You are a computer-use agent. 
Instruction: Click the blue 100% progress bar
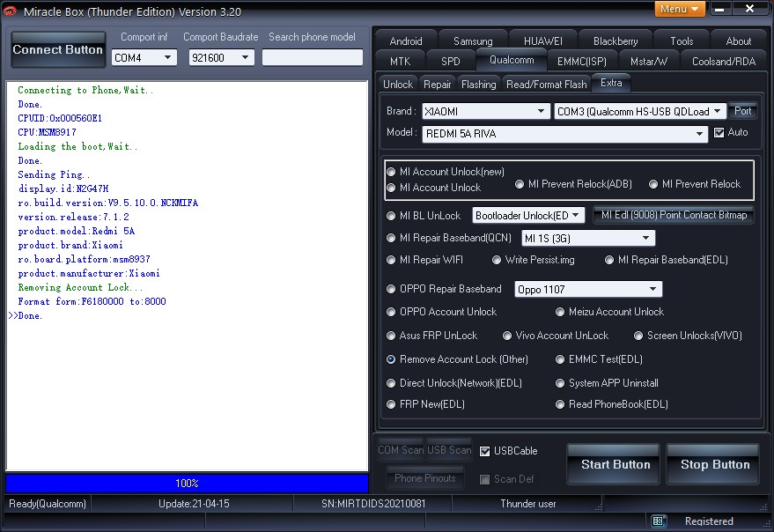click(187, 483)
